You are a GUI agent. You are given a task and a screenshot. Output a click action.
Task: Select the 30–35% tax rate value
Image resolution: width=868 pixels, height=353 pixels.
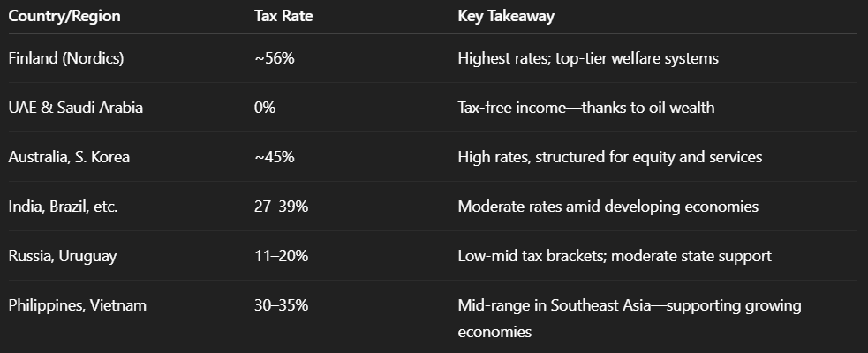tap(281, 305)
